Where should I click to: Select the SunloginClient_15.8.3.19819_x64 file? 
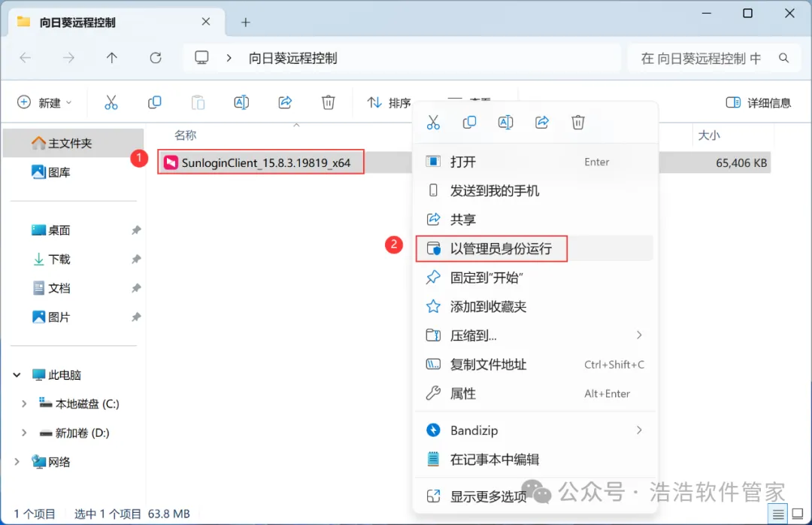pos(261,162)
